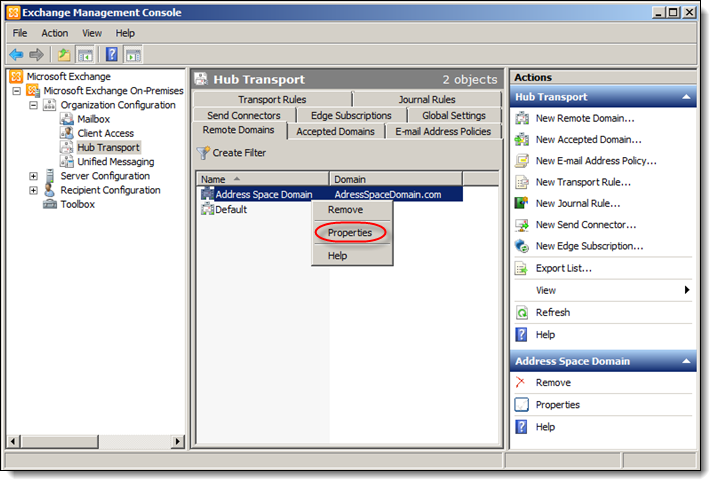Click the Forward arrow toolbar icon
This screenshot has height=486, width=716.
tap(36, 55)
